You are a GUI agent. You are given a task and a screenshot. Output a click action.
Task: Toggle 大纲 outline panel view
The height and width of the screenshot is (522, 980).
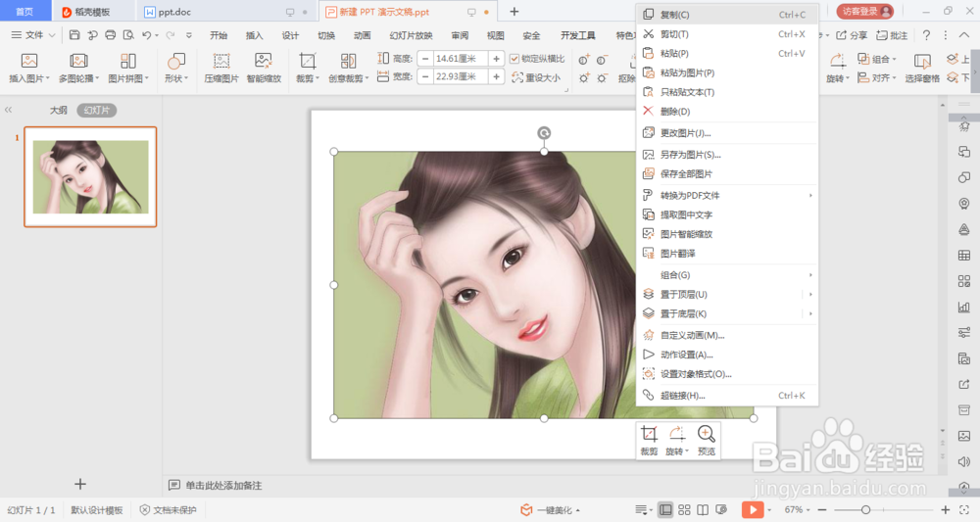[x=58, y=110]
